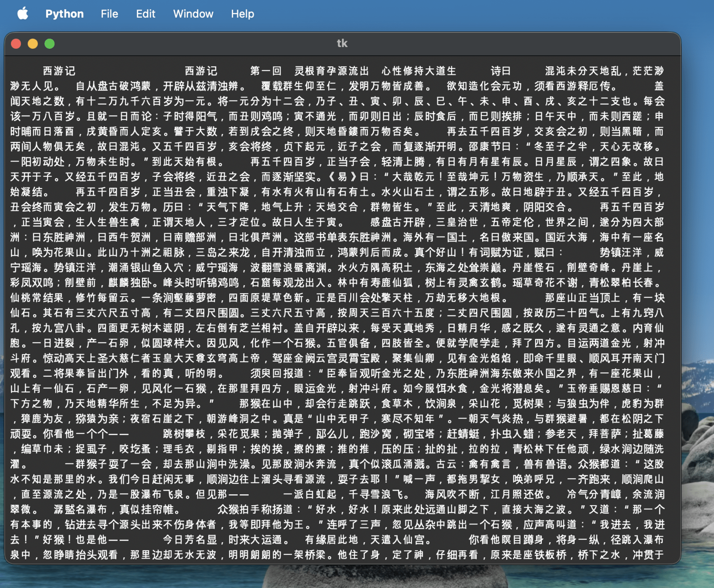Click the phrase '自从盘古破鸿蒙'
The image size is (714, 588).
click(113, 86)
